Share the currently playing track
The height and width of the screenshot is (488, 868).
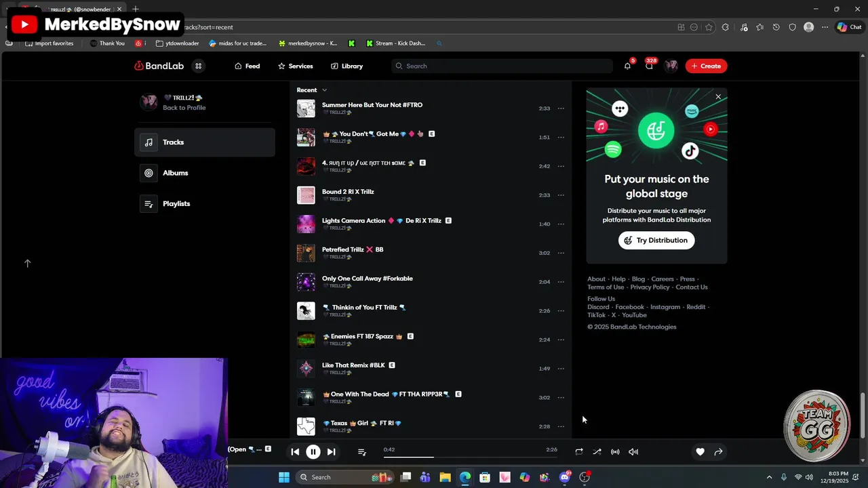tap(718, 452)
